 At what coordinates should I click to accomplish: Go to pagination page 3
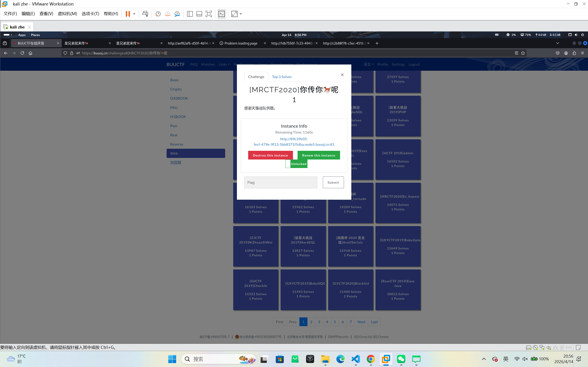[319, 322]
